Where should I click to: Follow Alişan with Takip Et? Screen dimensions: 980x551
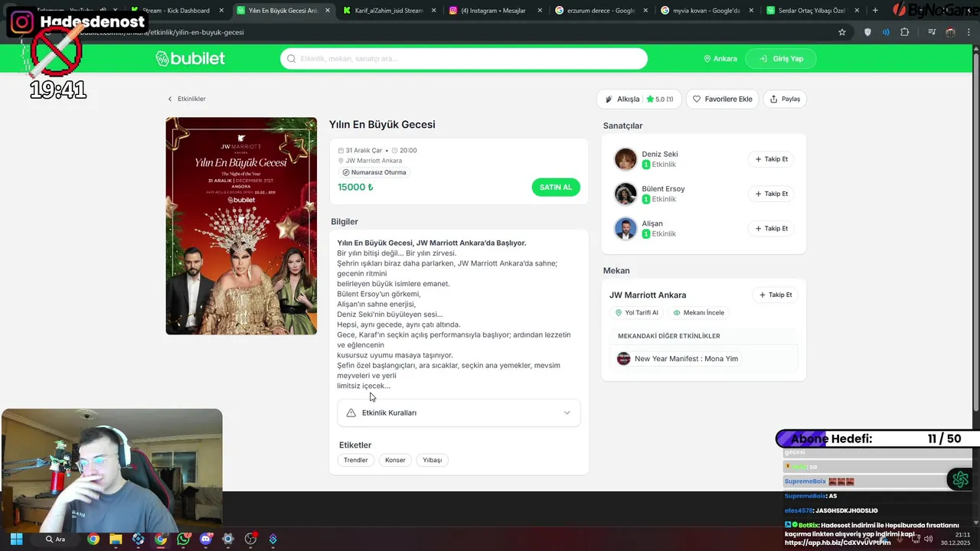click(771, 228)
